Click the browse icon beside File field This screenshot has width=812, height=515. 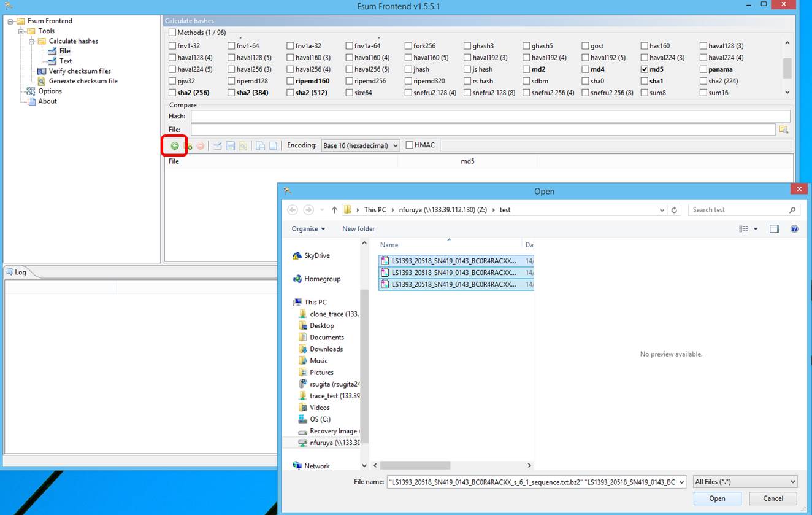coord(783,130)
